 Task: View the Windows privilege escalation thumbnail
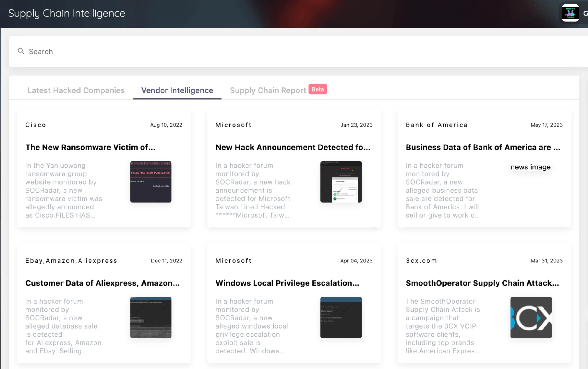pyautogui.click(x=341, y=317)
